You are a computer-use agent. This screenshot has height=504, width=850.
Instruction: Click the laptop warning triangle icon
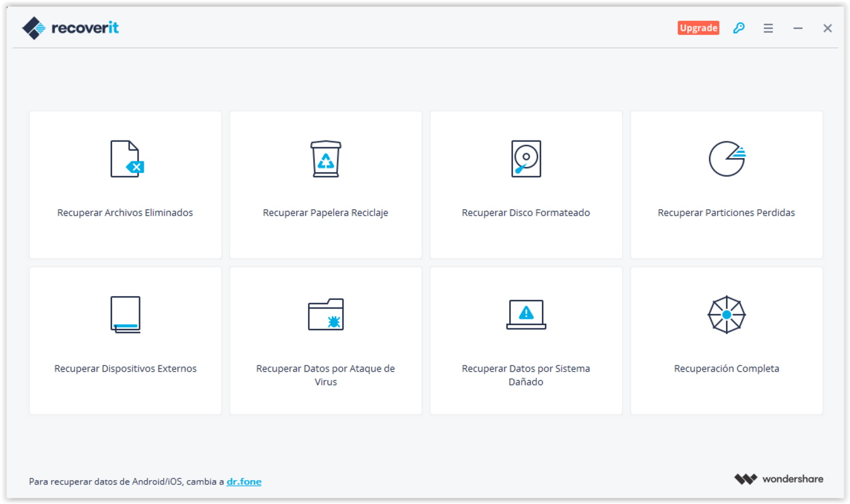[x=526, y=314]
